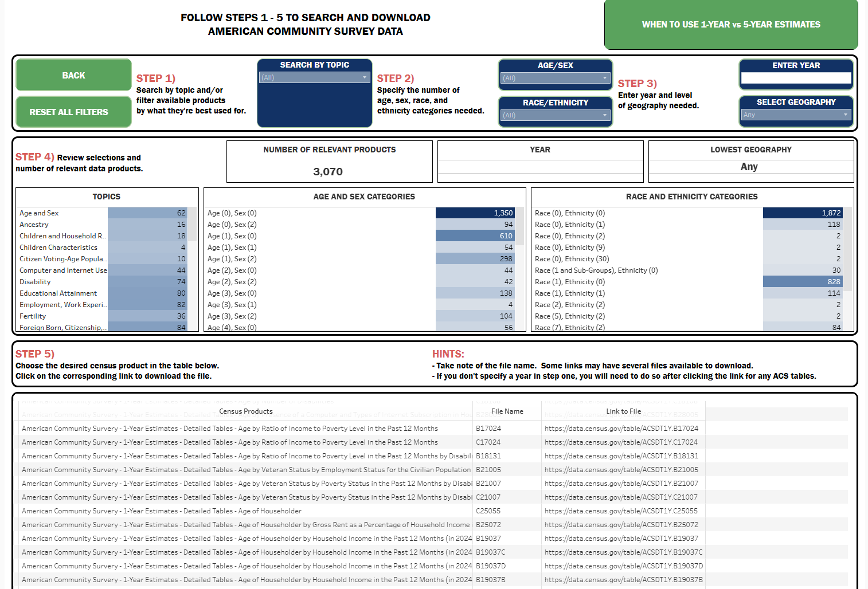Click the green BACK button
This screenshot has height=589, width=868.
tap(73, 75)
